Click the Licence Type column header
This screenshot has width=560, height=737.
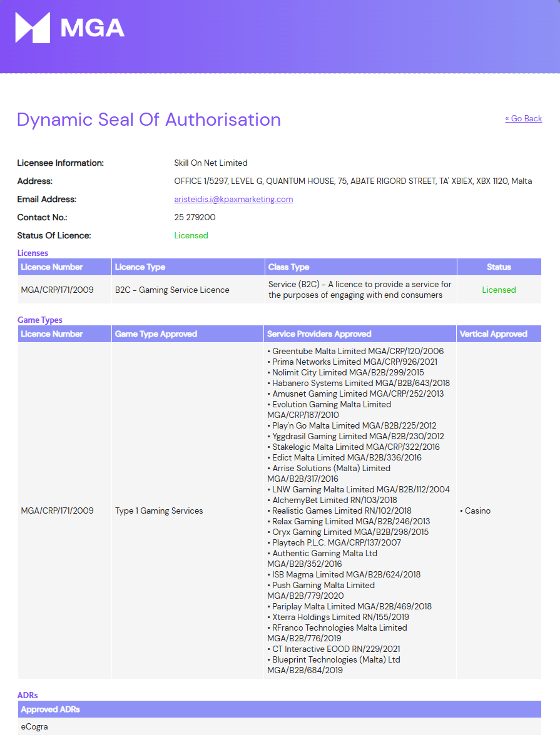pyautogui.click(x=140, y=267)
